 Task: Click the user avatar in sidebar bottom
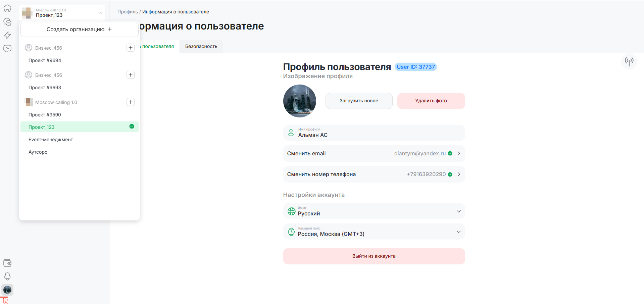[x=7, y=290]
